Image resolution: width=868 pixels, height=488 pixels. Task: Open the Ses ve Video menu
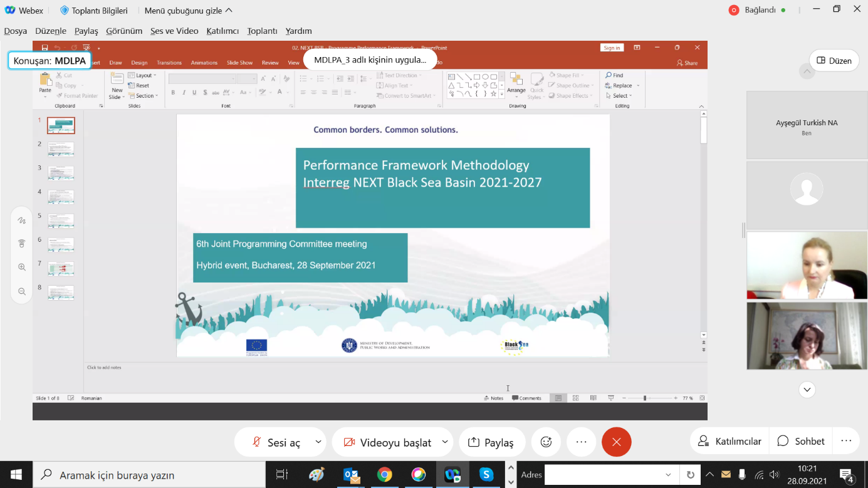(x=174, y=31)
